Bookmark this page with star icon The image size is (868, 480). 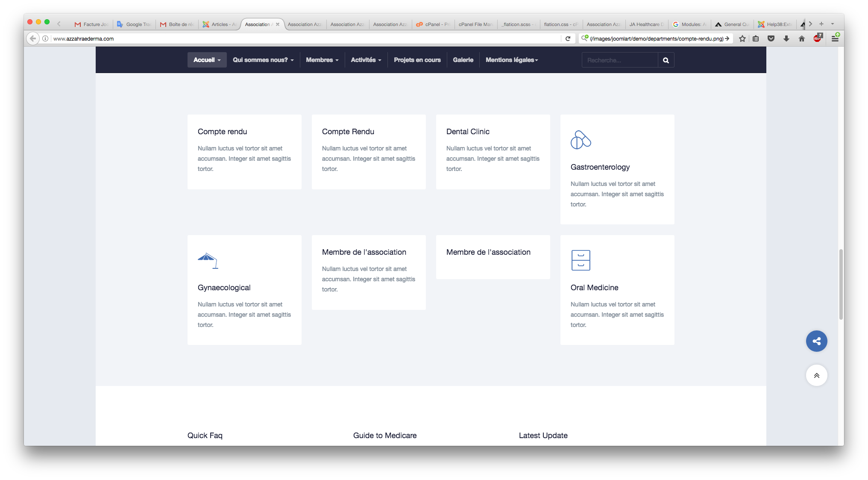pos(742,38)
